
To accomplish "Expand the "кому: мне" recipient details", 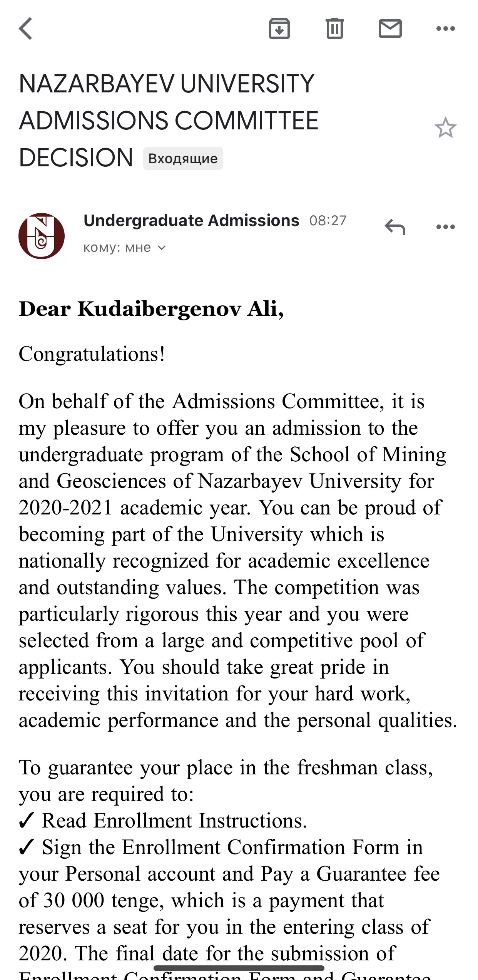I will click(x=124, y=248).
